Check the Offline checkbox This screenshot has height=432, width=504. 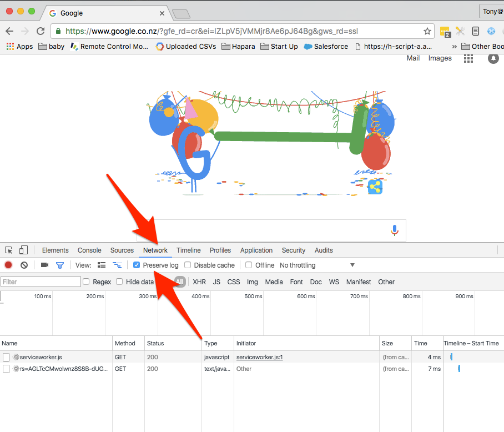(x=249, y=265)
